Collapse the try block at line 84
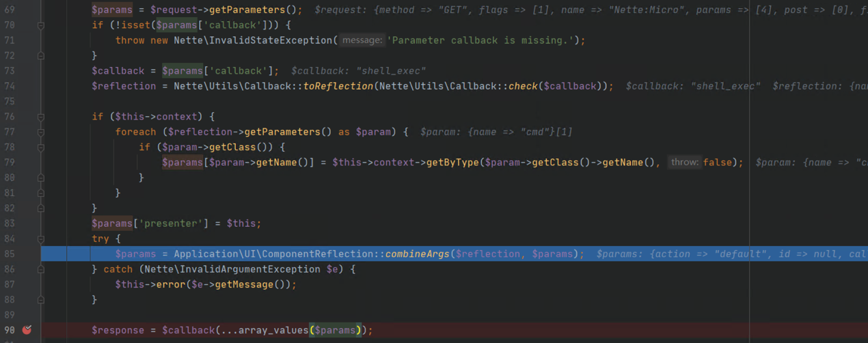The width and height of the screenshot is (868, 343). coord(41,238)
